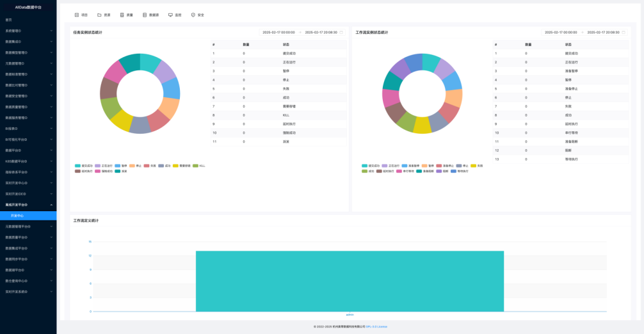Open the 数据服务管理 sidebar menu
The height and width of the screenshot is (334, 644).
[28, 118]
